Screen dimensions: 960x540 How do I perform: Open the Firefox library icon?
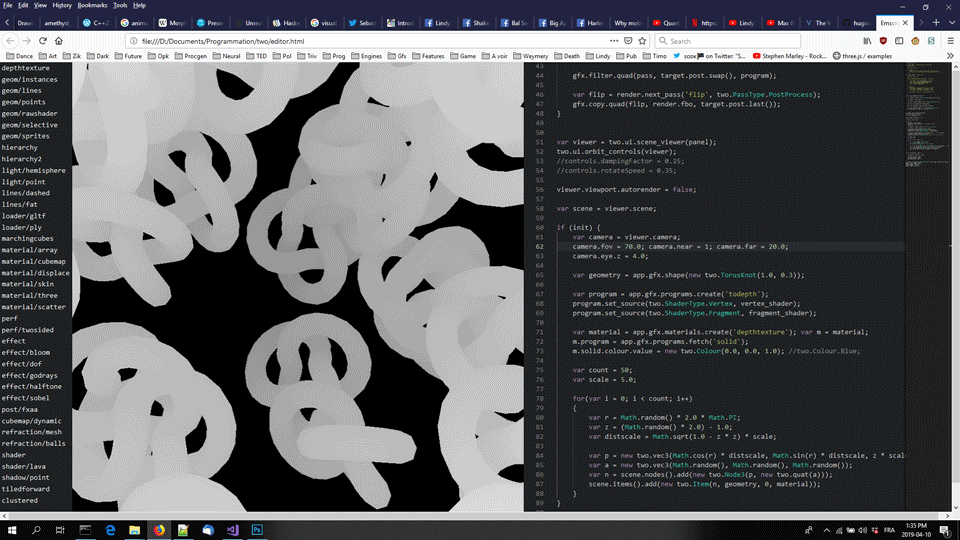coord(867,41)
